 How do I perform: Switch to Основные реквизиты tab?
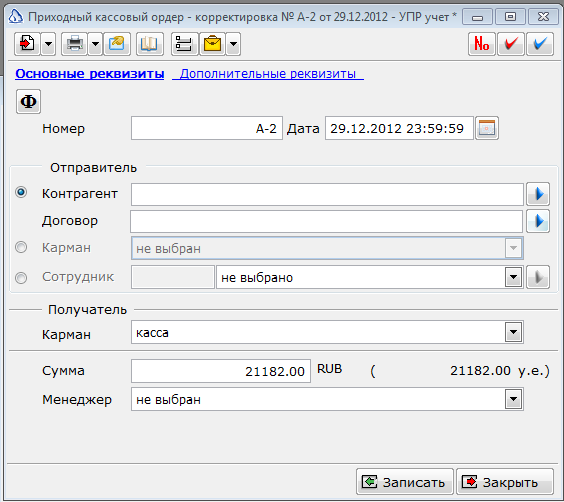point(90,74)
